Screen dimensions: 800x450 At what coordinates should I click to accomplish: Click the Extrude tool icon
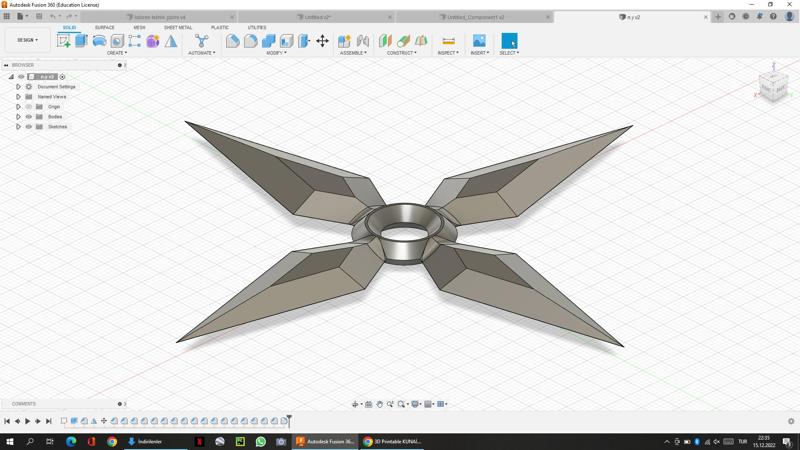(x=81, y=41)
